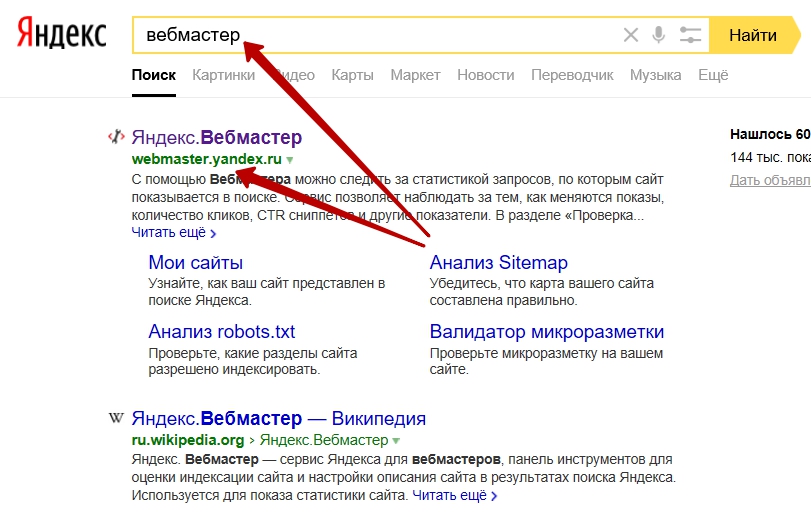Open advanced search settings sliders icon
Viewport: 811px width, 516px height.
[690, 35]
